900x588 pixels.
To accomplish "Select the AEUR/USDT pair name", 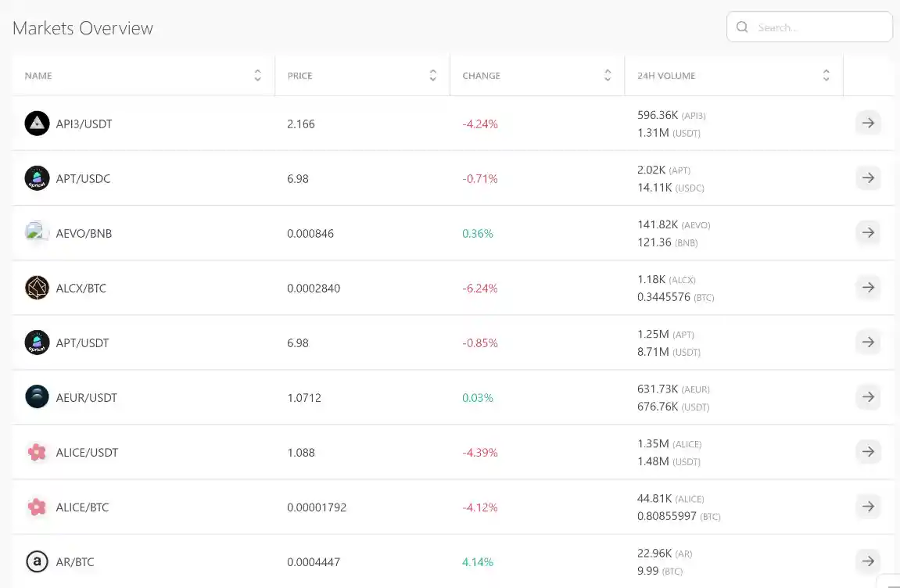I will [87, 397].
